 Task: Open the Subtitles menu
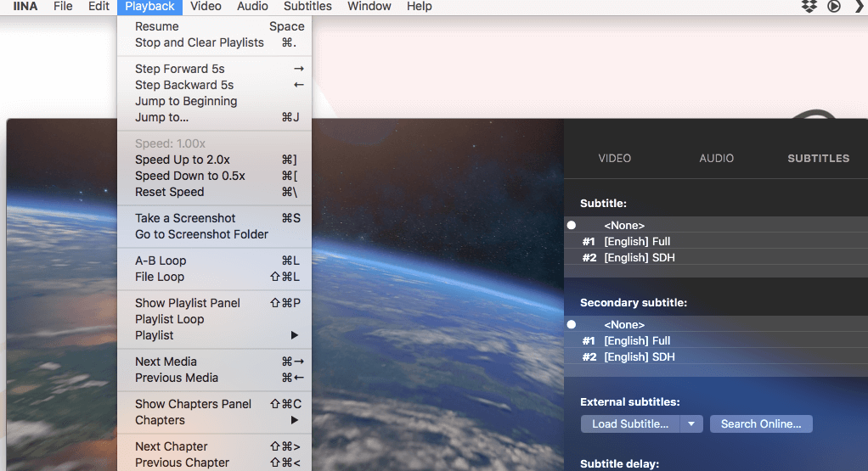click(307, 6)
